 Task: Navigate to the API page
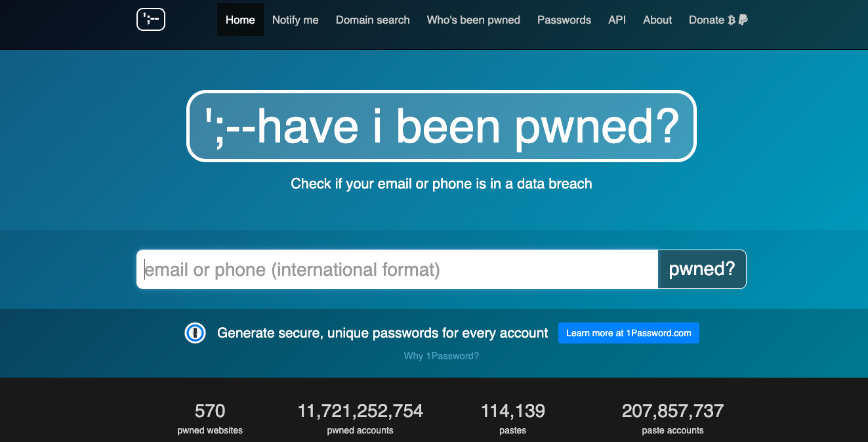click(x=617, y=20)
